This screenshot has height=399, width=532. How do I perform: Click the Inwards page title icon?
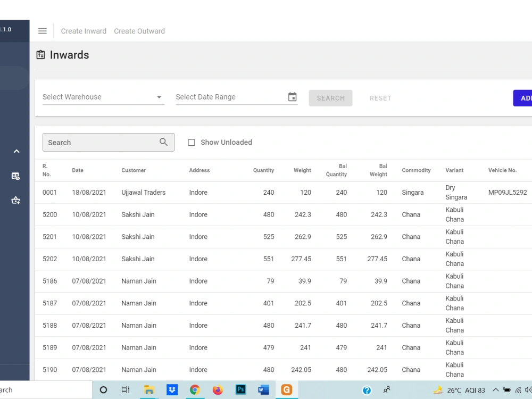pyautogui.click(x=41, y=55)
